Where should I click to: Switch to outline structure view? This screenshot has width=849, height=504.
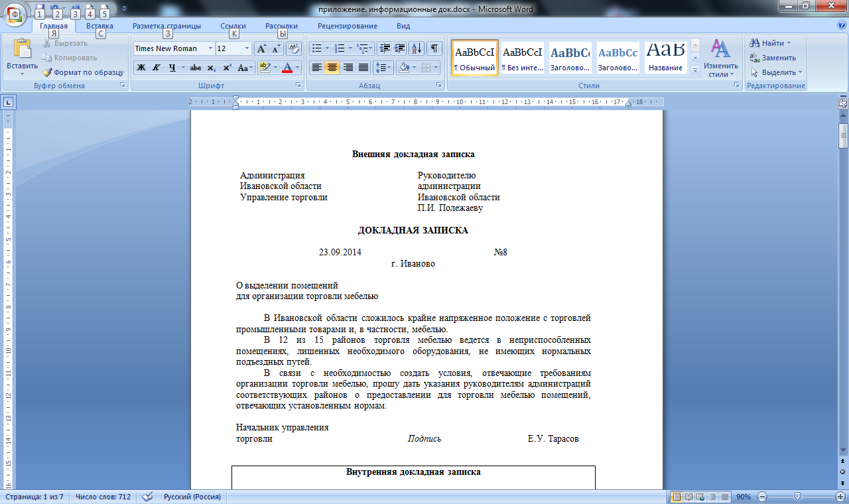(712, 497)
